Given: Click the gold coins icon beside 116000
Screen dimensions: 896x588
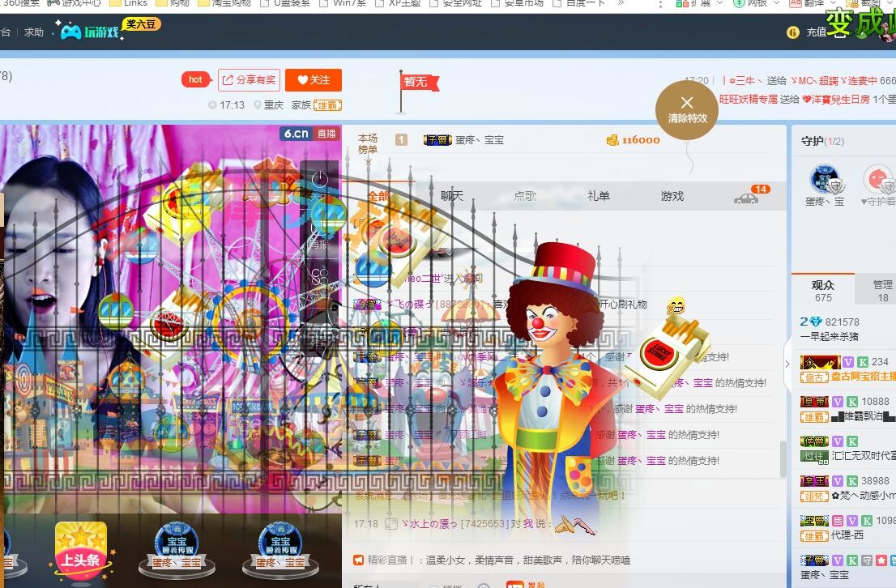Looking at the screenshot, I should click(x=612, y=140).
